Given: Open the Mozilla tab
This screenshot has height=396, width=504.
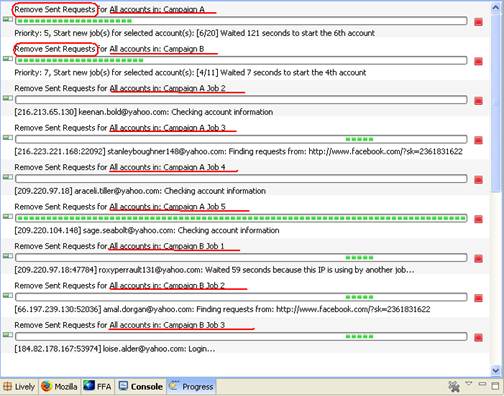Looking at the screenshot, I should tap(59, 386).
